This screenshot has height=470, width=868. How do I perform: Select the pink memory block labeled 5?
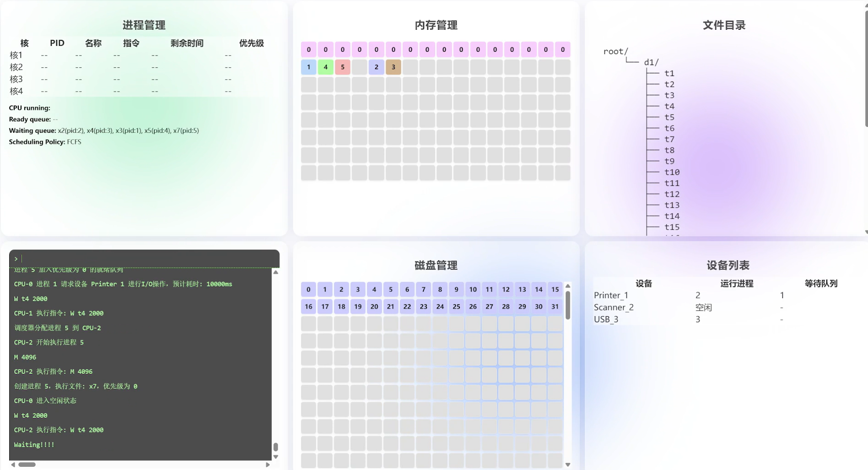pos(342,67)
